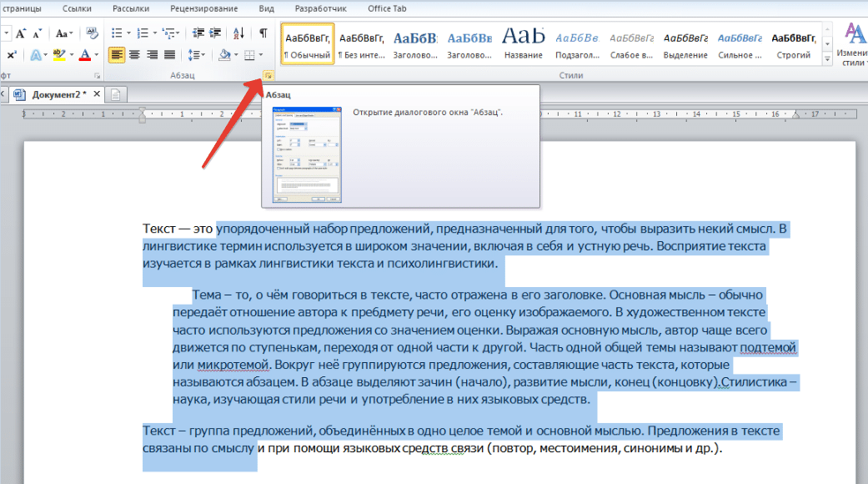Image resolution: width=868 pixels, height=484 pixels.
Task: Apply the Обычный style
Action: pyautogui.click(x=308, y=43)
